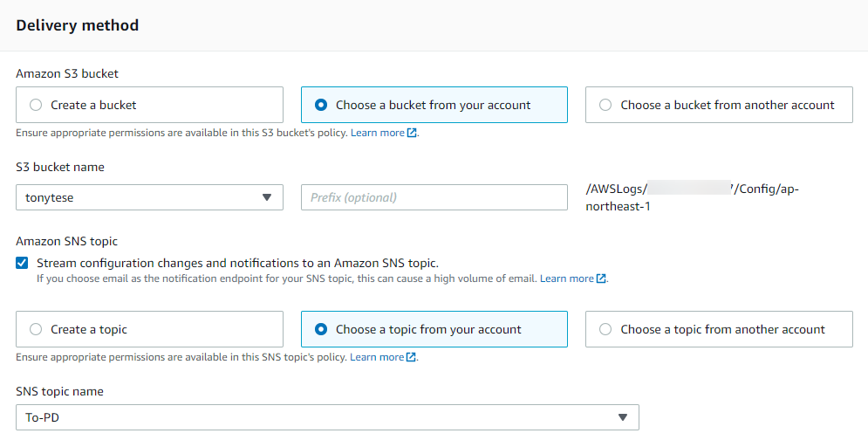
Task: Click Learn more about SNS topic permissions
Action: click(x=377, y=357)
